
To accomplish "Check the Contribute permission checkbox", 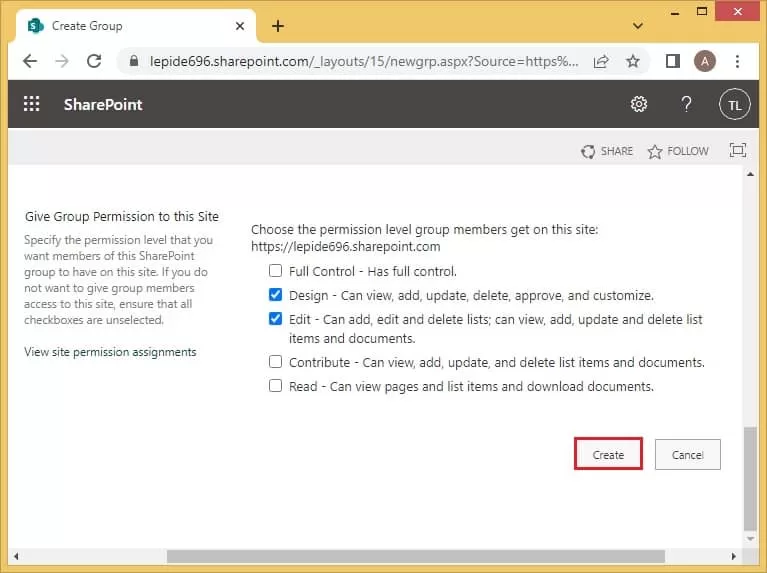I will 276,362.
